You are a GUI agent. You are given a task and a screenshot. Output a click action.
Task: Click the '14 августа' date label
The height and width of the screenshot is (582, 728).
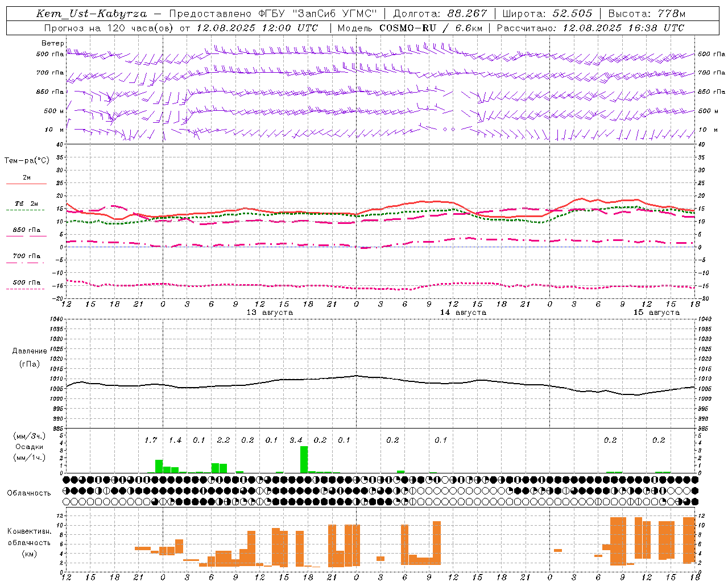point(463,313)
